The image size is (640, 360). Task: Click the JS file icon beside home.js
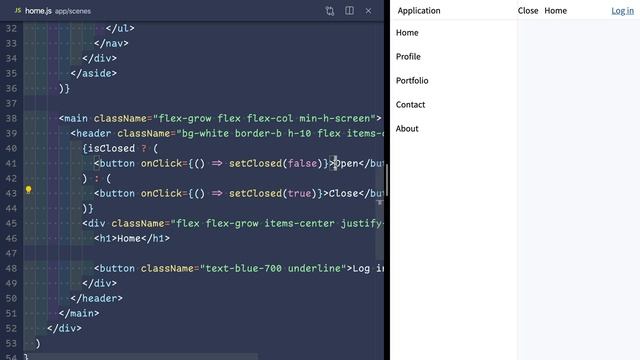click(x=18, y=11)
